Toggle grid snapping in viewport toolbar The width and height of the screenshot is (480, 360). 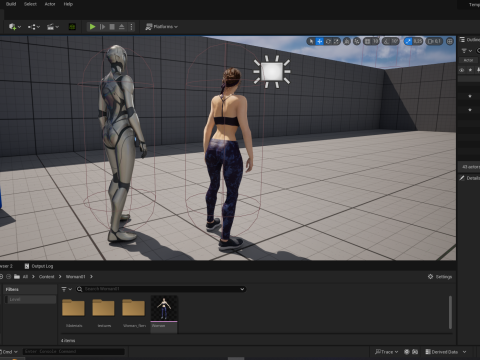point(367,41)
